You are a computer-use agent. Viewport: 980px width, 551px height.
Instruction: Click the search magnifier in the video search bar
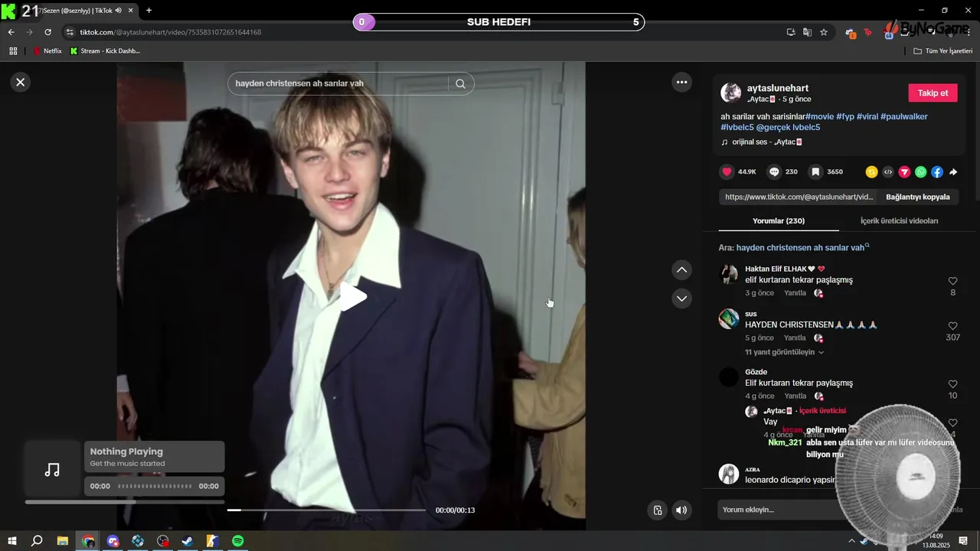click(x=460, y=83)
